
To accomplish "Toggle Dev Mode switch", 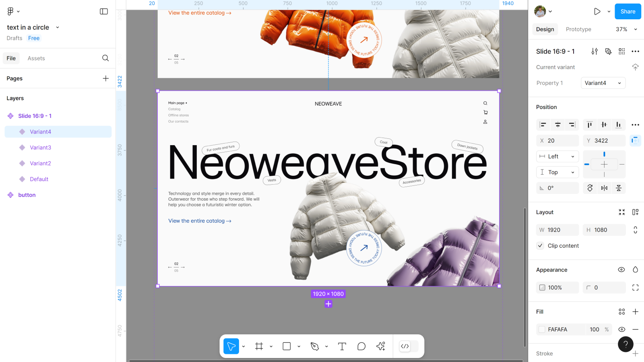I will coord(409,346).
